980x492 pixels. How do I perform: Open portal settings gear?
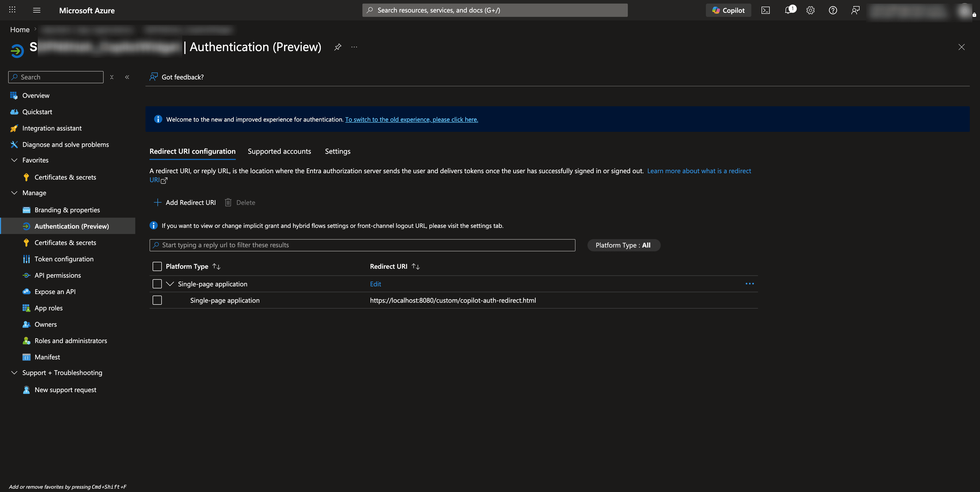point(810,10)
